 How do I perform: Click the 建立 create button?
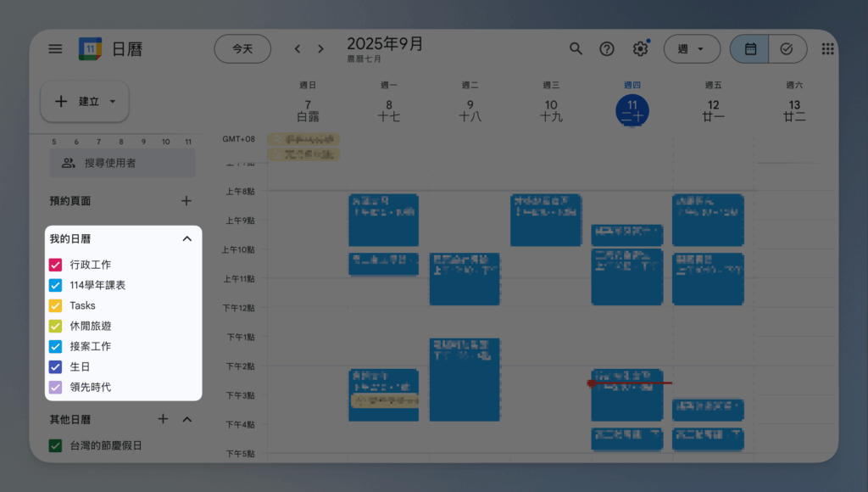tap(85, 102)
